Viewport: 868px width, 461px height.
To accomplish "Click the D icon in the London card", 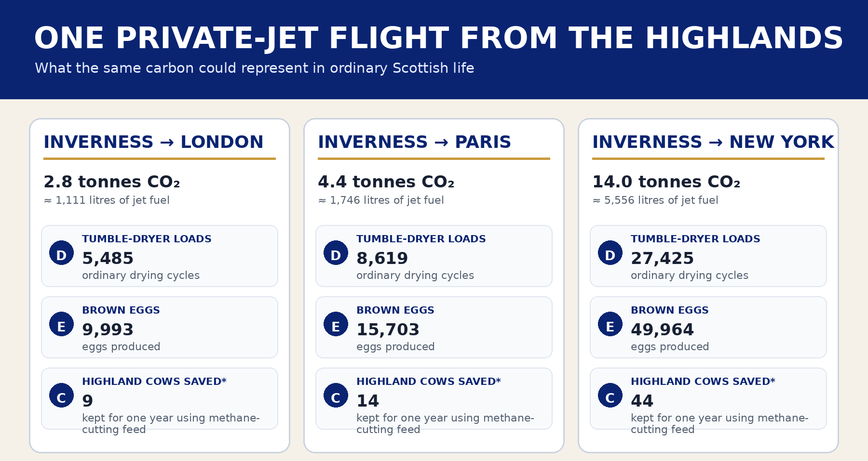I will (x=61, y=252).
